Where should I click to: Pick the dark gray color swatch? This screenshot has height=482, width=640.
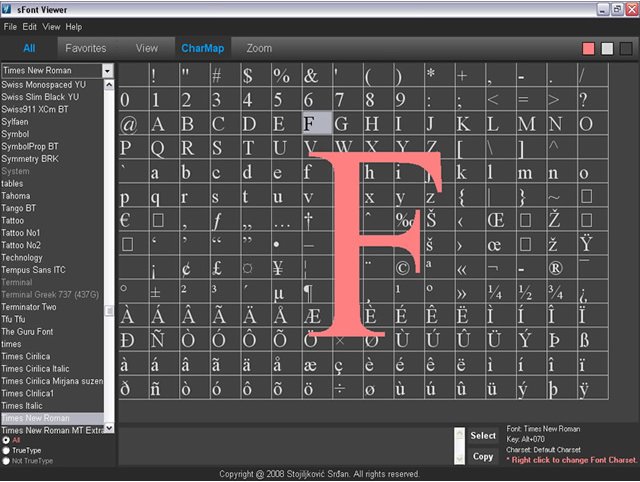(626, 49)
